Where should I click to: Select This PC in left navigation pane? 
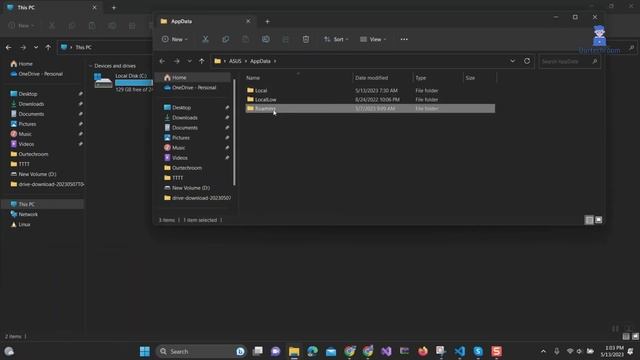tap(43, 204)
